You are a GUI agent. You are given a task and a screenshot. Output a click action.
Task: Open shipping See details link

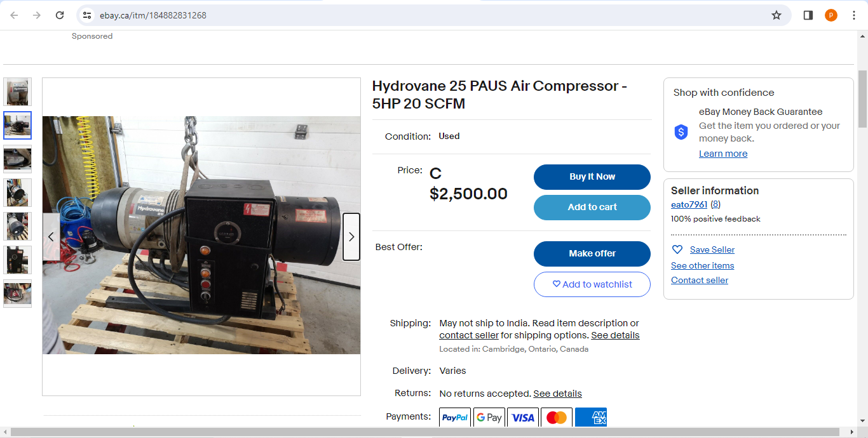point(615,335)
